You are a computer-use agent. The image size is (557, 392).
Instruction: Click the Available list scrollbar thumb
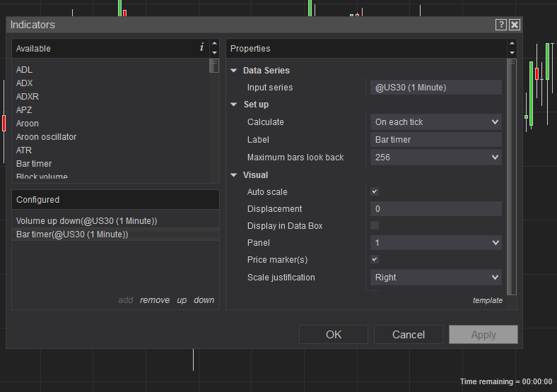pyautogui.click(x=214, y=66)
